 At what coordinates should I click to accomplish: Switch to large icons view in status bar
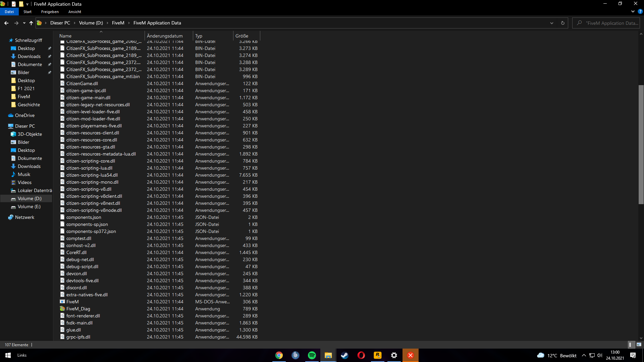tap(639, 345)
